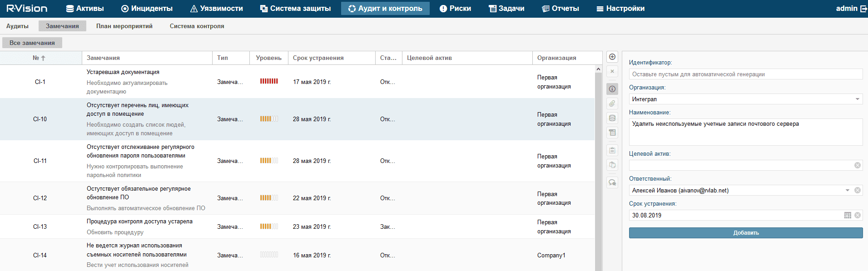Screen dimensions: 868x271
Task: Click the delete X icon in vertical toolbar
Action: click(612, 71)
